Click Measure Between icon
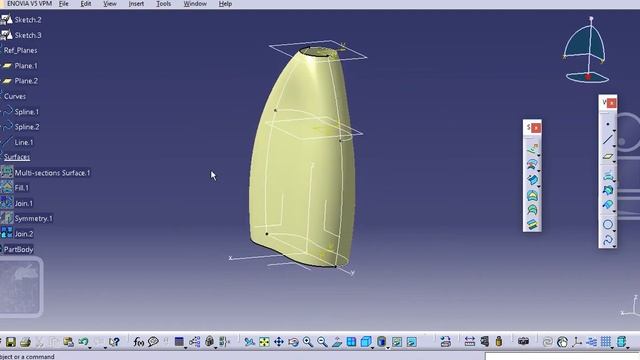The image size is (640, 360). (x=469, y=342)
